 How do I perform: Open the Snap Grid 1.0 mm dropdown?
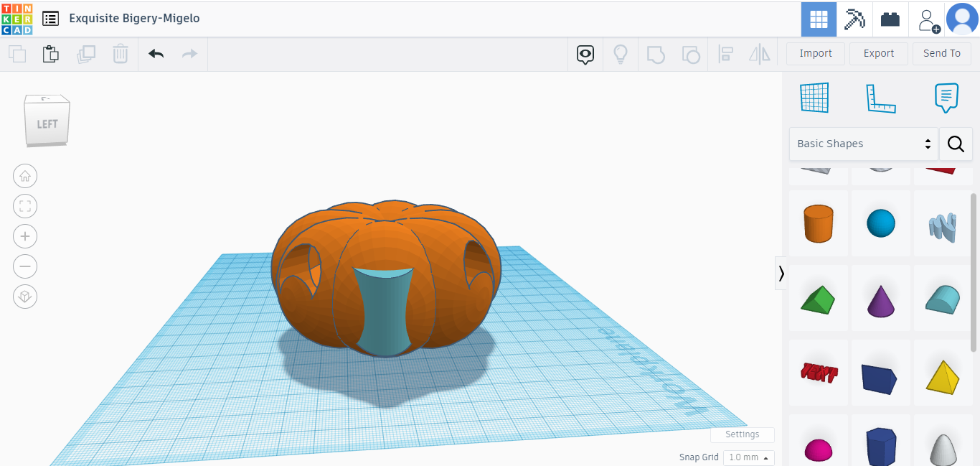click(748, 457)
